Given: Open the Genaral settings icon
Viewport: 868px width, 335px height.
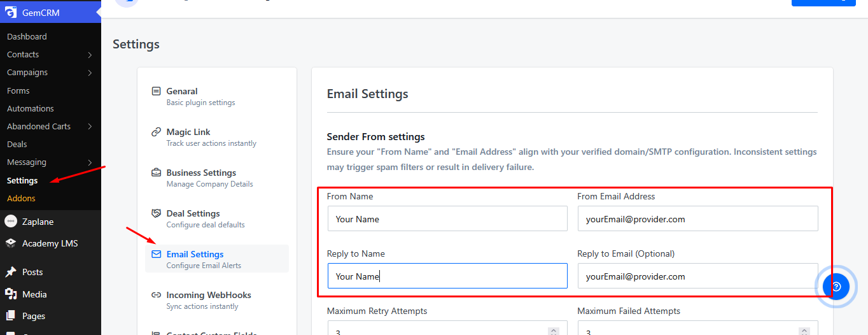Looking at the screenshot, I should pos(156,91).
